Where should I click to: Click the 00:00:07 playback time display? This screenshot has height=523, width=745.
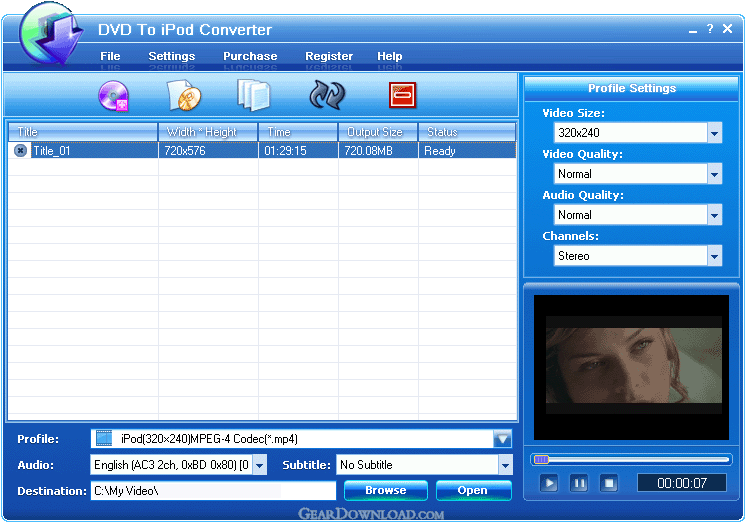coord(682,483)
